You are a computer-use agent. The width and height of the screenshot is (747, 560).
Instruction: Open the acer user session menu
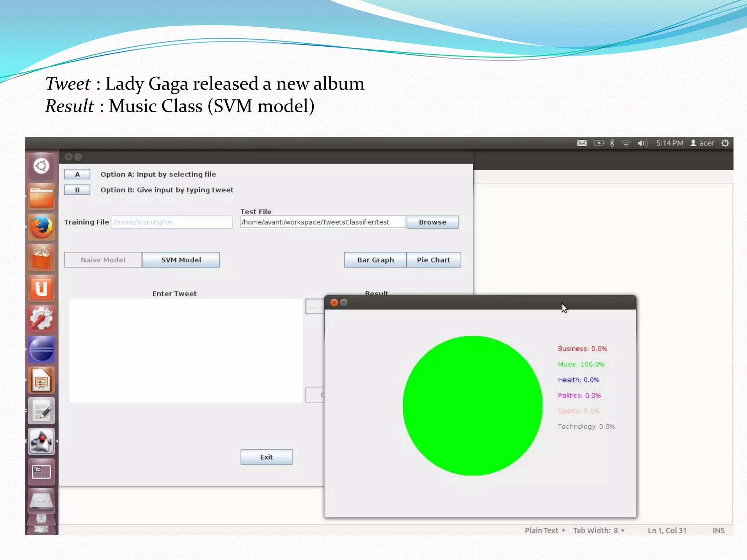point(702,143)
